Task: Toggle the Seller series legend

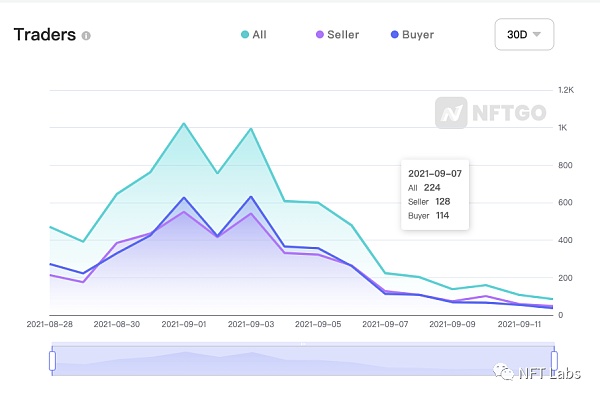Action: tap(338, 34)
